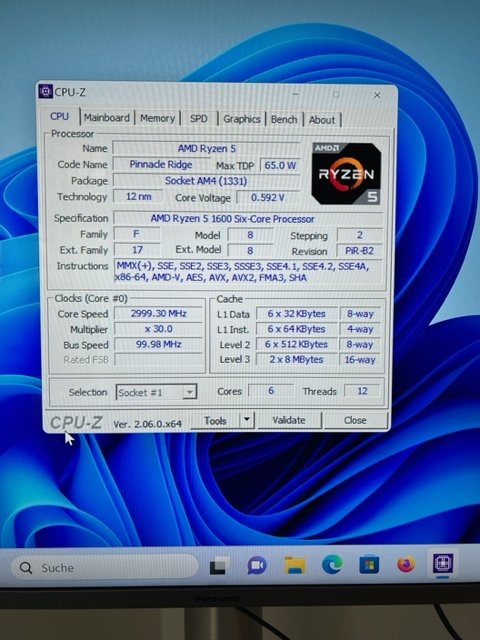Open the SPD tab
Viewport: 480px width, 640px height.
point(199,119)
